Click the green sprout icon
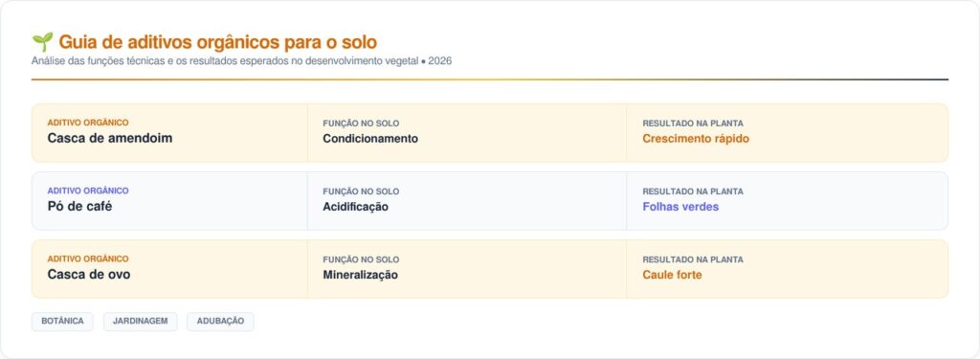 (x=42, y=42)
